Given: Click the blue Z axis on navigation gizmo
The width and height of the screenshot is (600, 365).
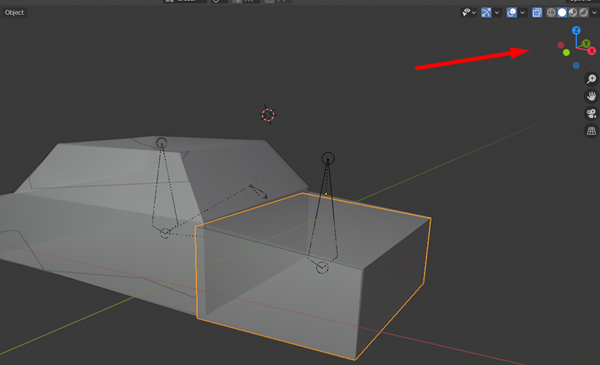Looking at the screenshot, I should coord(576,30).
